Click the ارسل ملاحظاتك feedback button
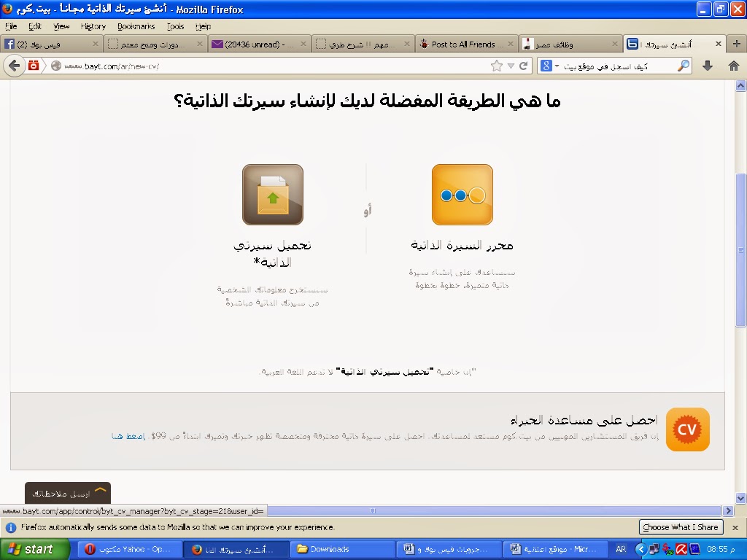Viewport: 747px width, 560px height. click(x=68, y=493)
